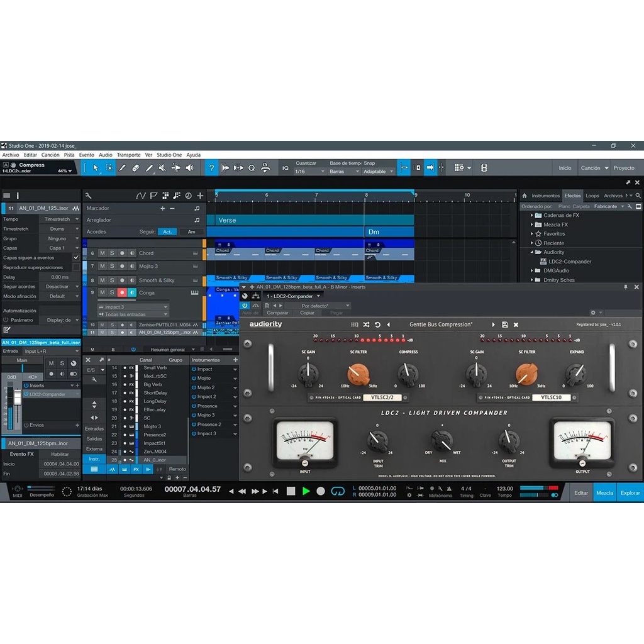Image resolution: width=644 pixels, height=644 pixels.
Task: Toggle LDC2-Compander plugin power button
Action: click(x=245, y=306)
